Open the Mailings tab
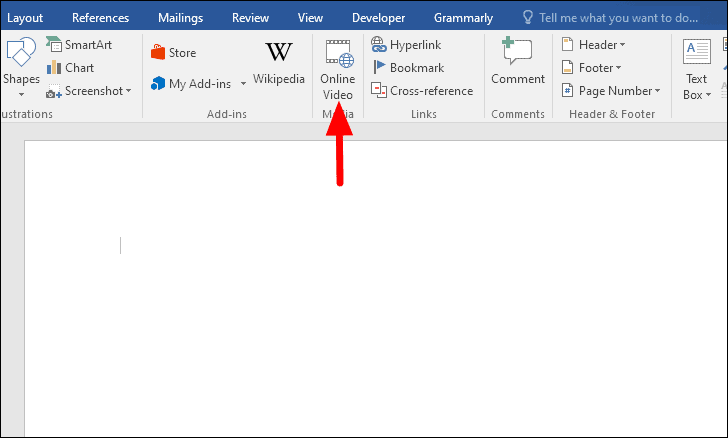The width and height of the screenshot is (728, 438). (180, 18)
